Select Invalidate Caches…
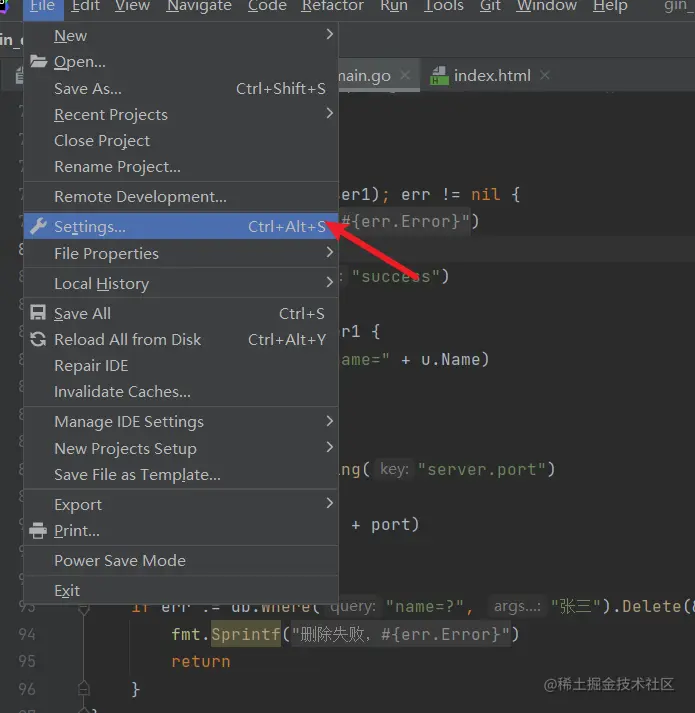This screenshot has height=713, width=695. click(181, 392)
